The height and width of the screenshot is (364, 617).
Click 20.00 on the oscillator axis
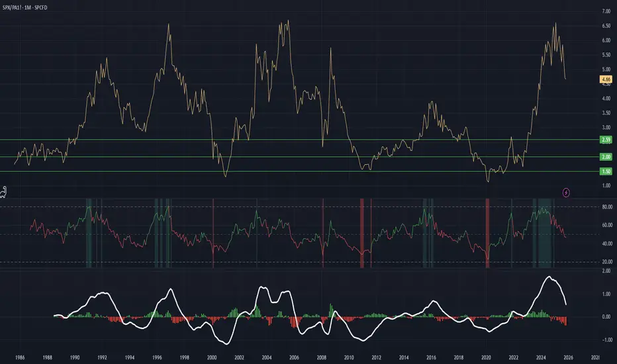[607, 261]
